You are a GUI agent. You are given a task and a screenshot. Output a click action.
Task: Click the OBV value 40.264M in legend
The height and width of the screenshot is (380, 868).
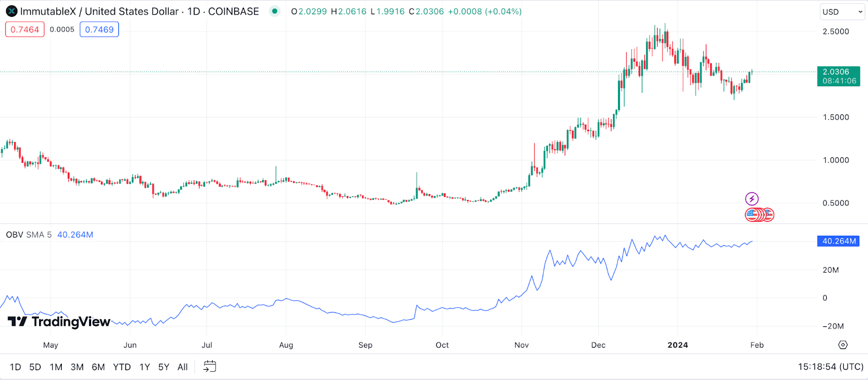click(75, 235)
